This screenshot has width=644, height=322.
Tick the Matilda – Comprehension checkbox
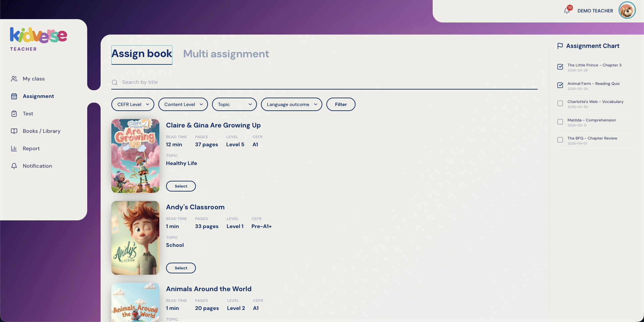tap(560, 122)
